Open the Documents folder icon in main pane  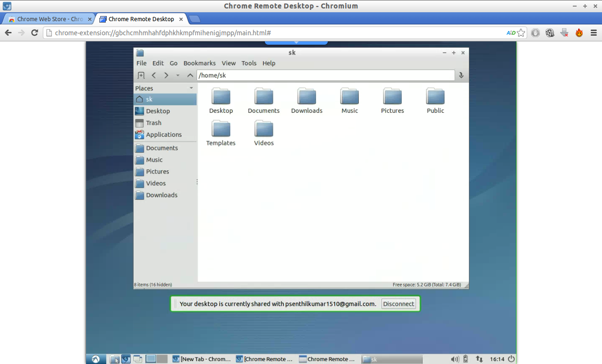point(264,96)
